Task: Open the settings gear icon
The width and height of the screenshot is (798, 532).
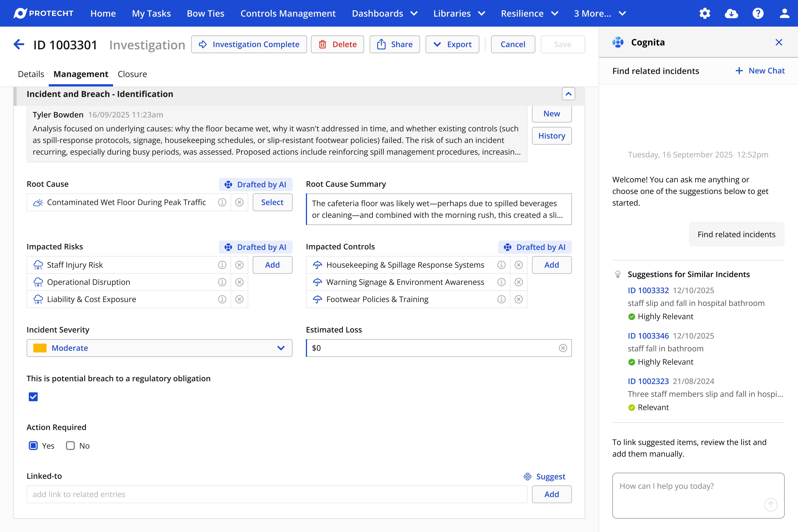Action: (x=705, y=14)
